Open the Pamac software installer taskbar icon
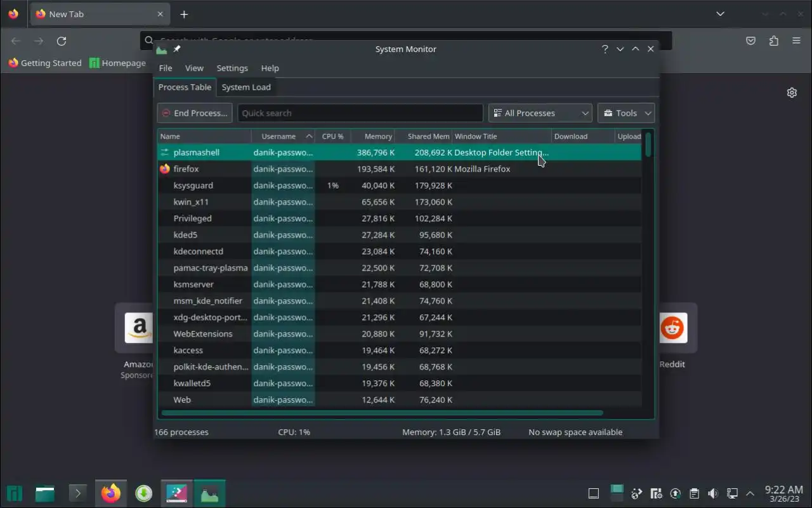Screen dimensions: 812x508 point(144,493)
